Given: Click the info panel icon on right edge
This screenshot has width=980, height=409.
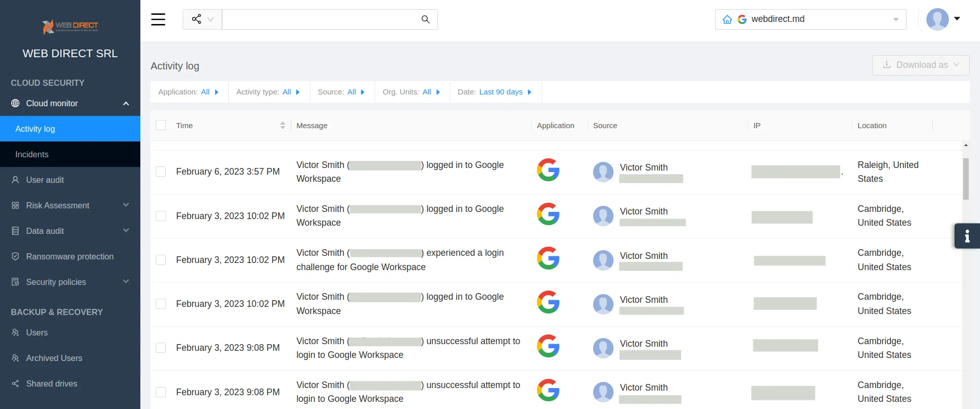Looking at the screenshot, I should click(967, 236).
